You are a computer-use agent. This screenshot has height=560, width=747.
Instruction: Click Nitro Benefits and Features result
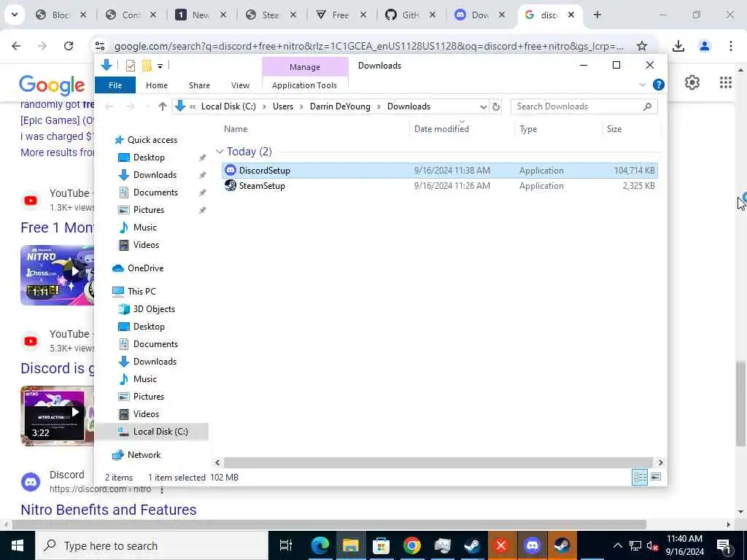(109, 510)
